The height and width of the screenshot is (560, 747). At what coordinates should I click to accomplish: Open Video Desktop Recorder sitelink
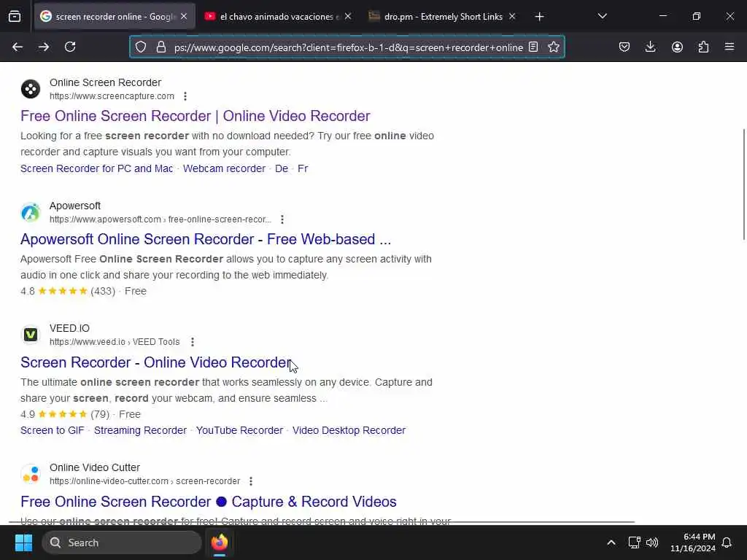point(349,430)
